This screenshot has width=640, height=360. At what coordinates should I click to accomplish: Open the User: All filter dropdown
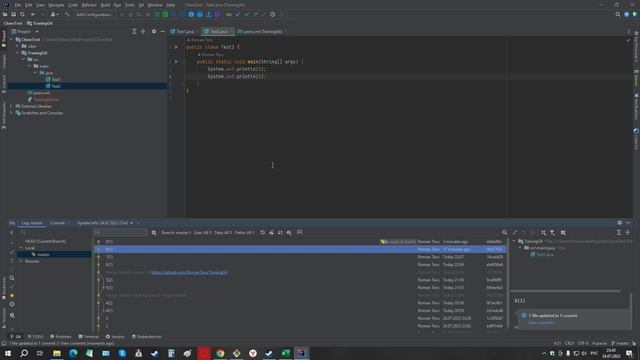[x=202, y=232]
